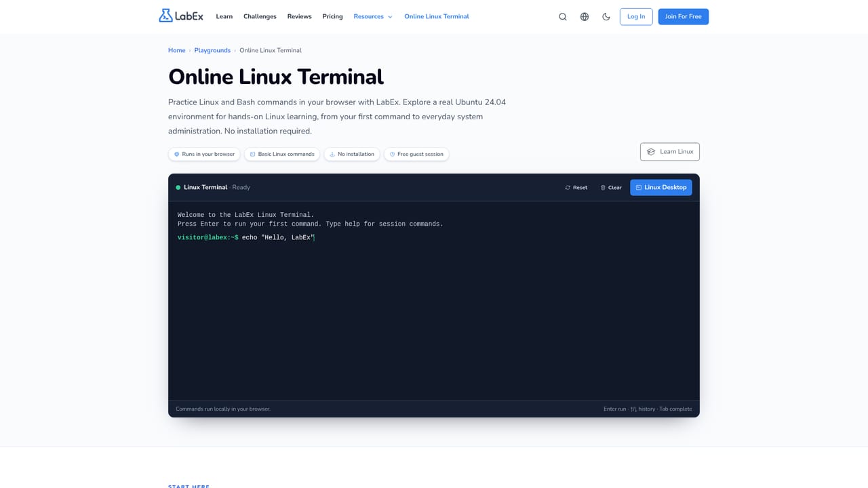Click the 'Enter run' hint text

point(615,409)
